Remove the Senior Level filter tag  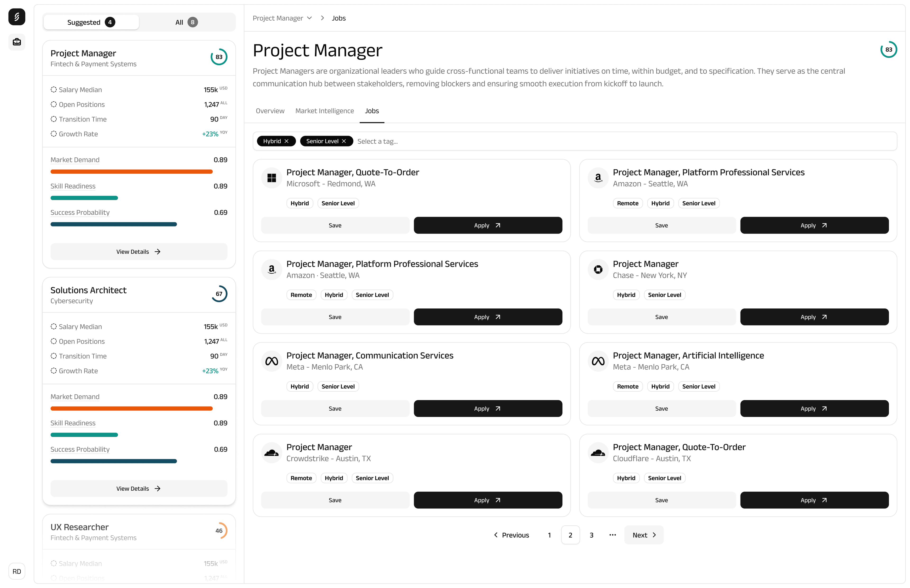[x=344, y=141]
